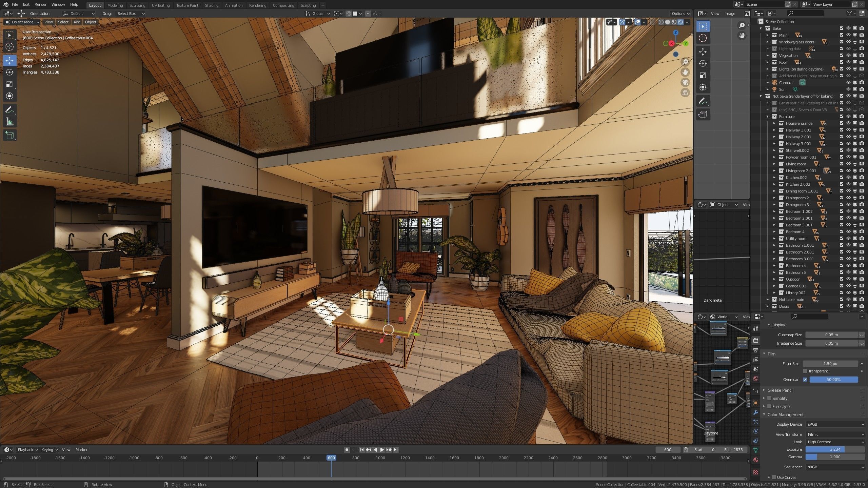Select the Annotate tool in left toolbar
This screenshot has width=868, height=488.
pyautogui.click(x=9, y=110)
